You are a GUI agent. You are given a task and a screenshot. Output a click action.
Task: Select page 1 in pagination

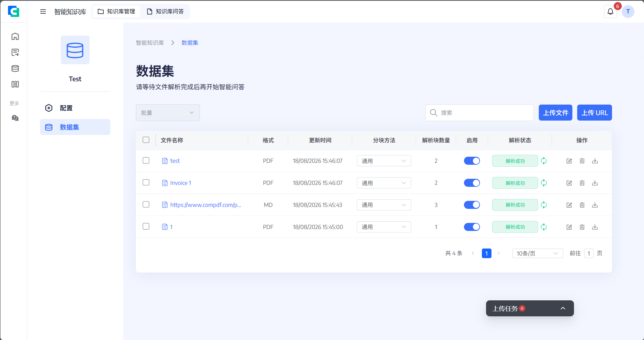pos(487,253)
